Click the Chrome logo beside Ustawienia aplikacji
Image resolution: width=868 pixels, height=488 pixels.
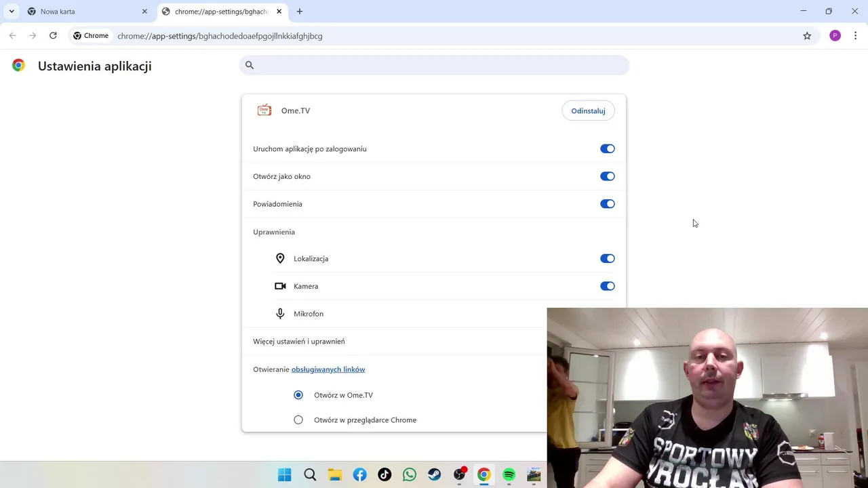[18, 65]
